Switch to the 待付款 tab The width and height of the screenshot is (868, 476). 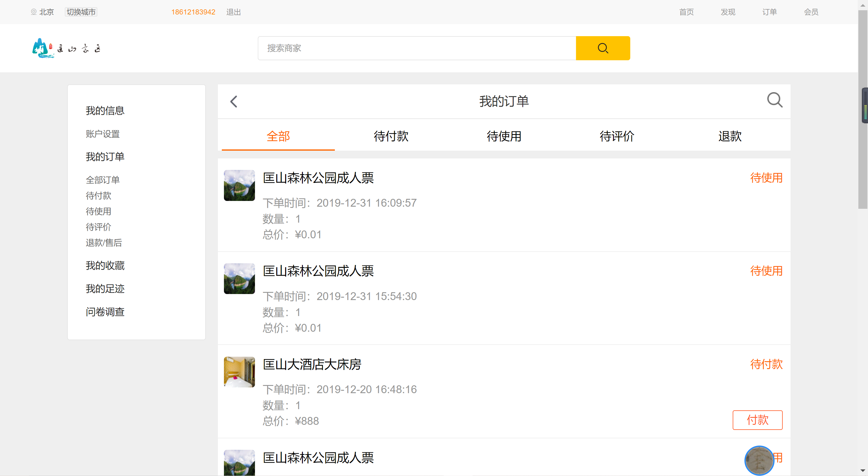pyautogui.click(x=391, y=136)
